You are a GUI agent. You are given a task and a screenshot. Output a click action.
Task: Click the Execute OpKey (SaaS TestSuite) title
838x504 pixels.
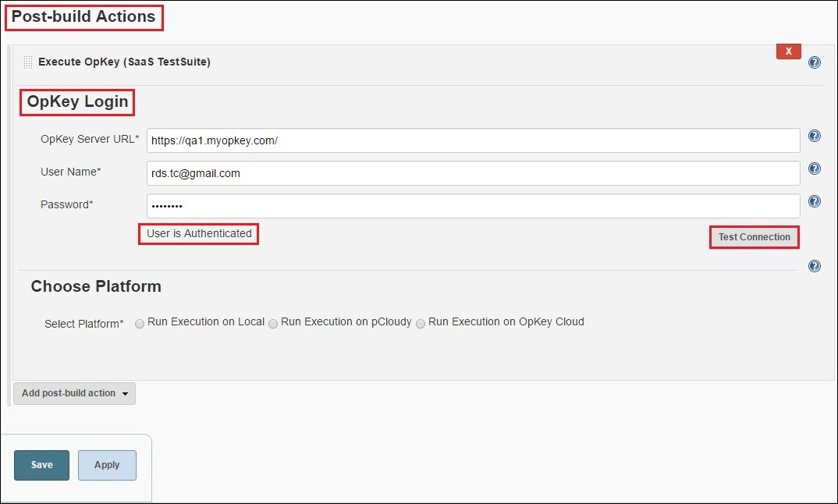pyautogui.click(x=125, y=62)
